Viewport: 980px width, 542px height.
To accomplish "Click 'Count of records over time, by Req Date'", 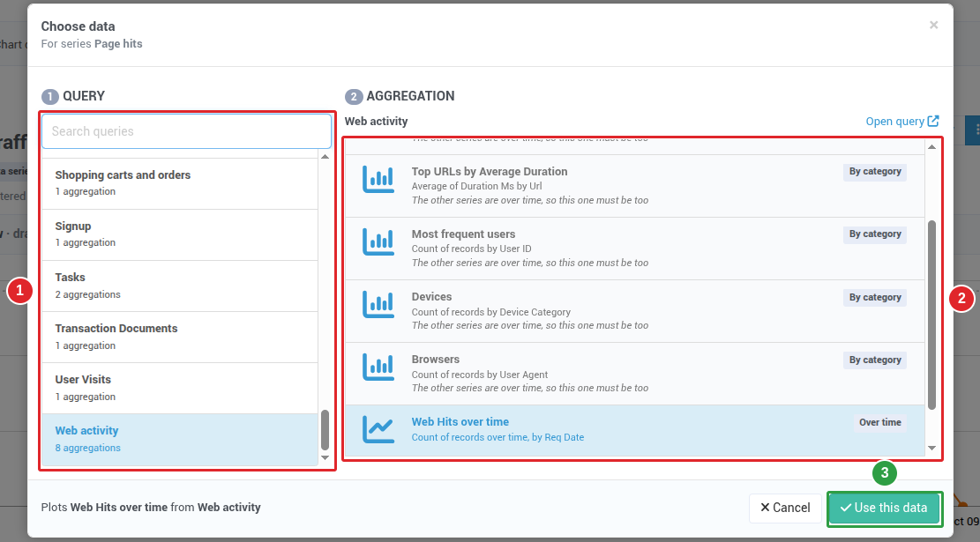I will [497, 437].
